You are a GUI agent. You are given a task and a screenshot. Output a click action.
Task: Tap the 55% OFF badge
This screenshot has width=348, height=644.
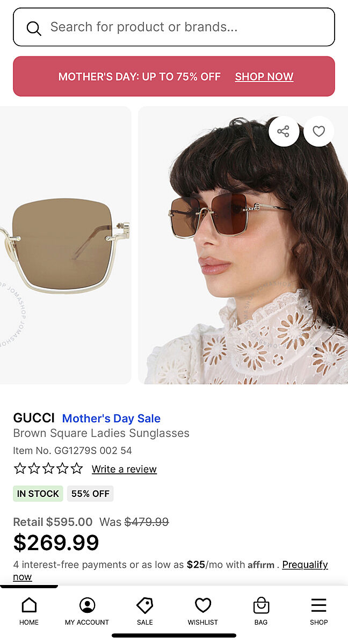90,494
